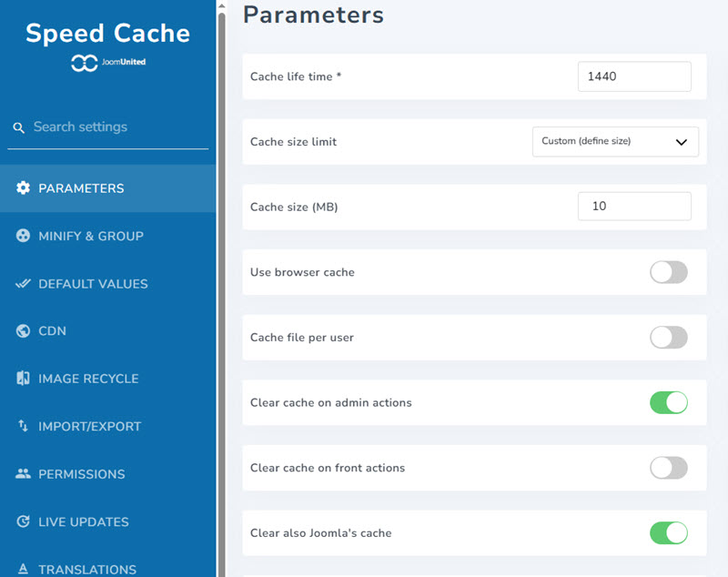
Task: Click the Search settings text box
Action: (x=118, y=127)
